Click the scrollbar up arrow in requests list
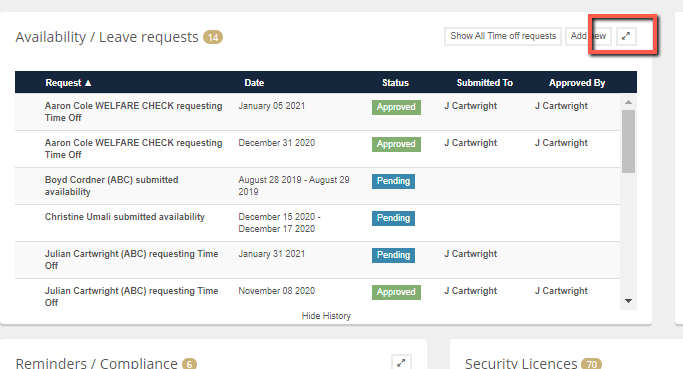Screen dimensions: 683x369 point(628,102)
